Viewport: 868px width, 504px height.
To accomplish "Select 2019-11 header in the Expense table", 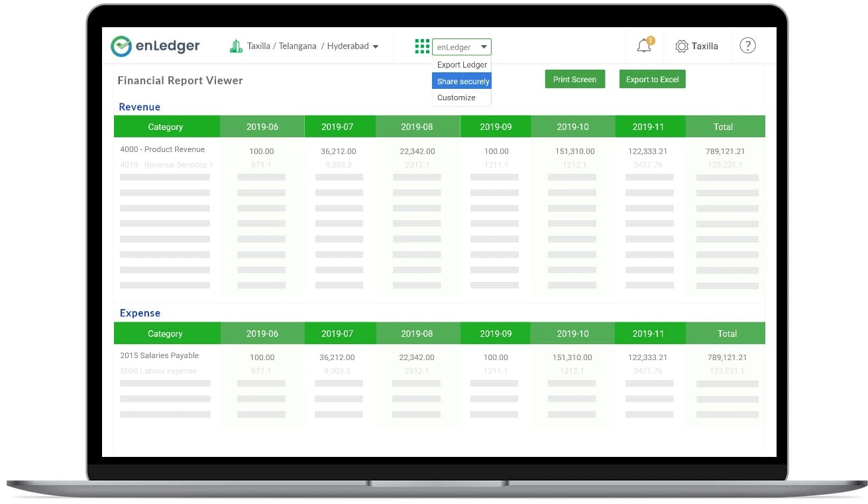I will 650,334.
